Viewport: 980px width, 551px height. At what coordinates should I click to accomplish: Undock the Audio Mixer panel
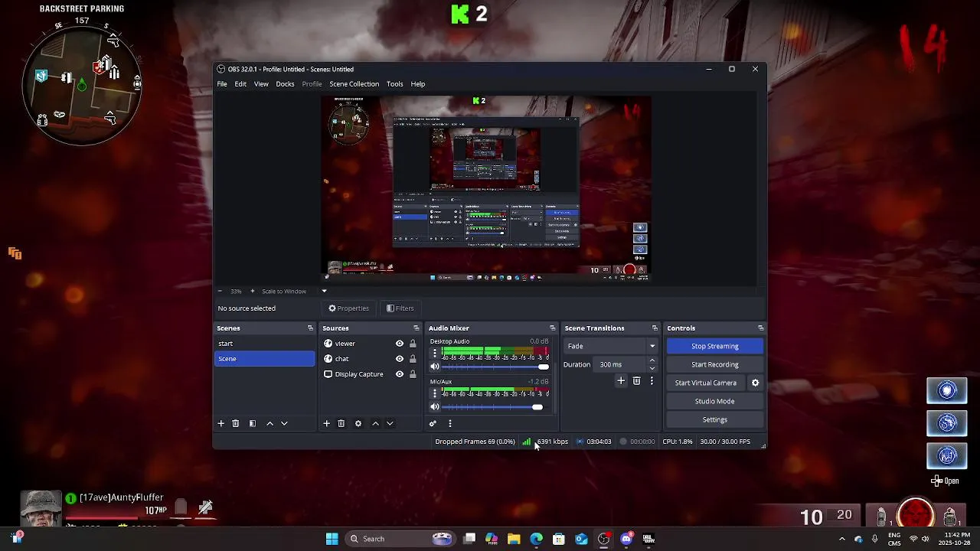552,328
